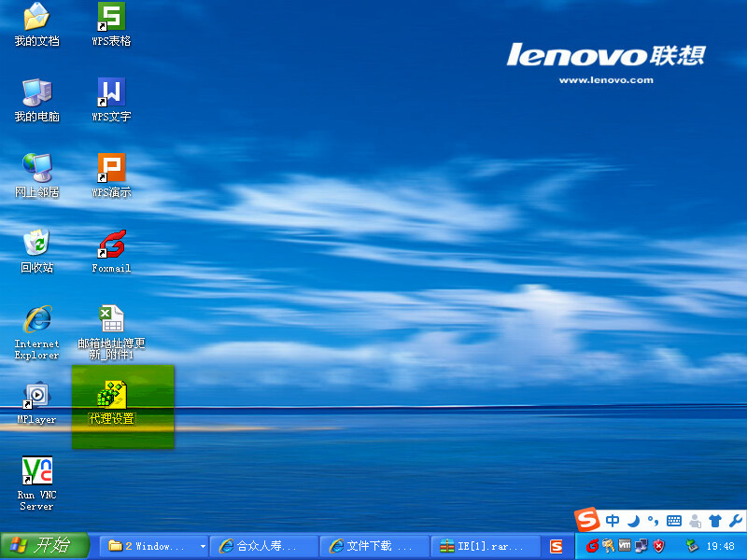Select the 回收站 recycle bin icon
The image size is (747, 560).
pyautogui.click(x=36, y=245)
